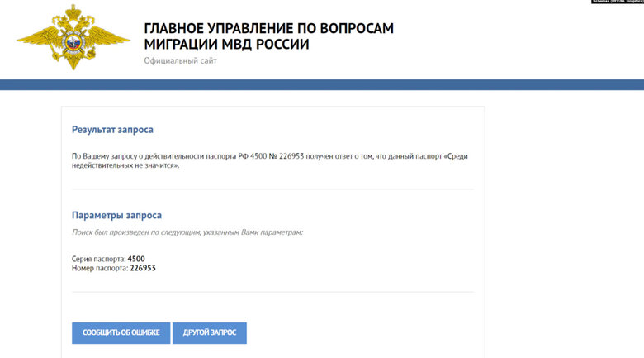Screen dimensions: 644x358
Task: Click the 'Номер паспорта: 226953' line
Action: click(114, 268)
